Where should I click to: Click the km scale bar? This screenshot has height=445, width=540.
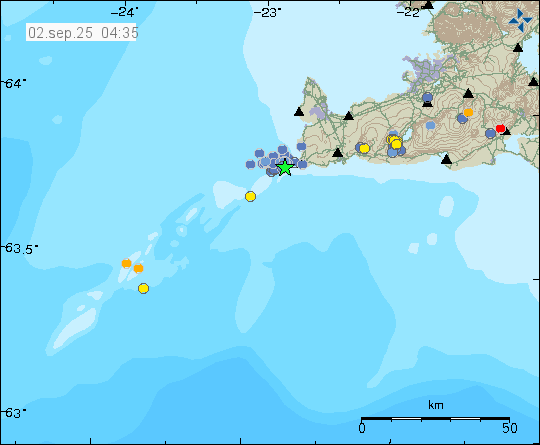[x=435, y=419]
